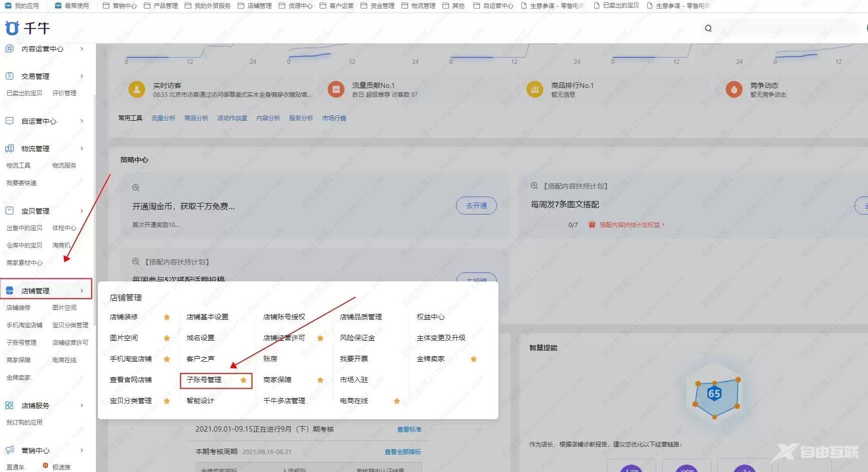Click the 实时访客 person icon
This screenshot has height=472, width=868.
137,89
